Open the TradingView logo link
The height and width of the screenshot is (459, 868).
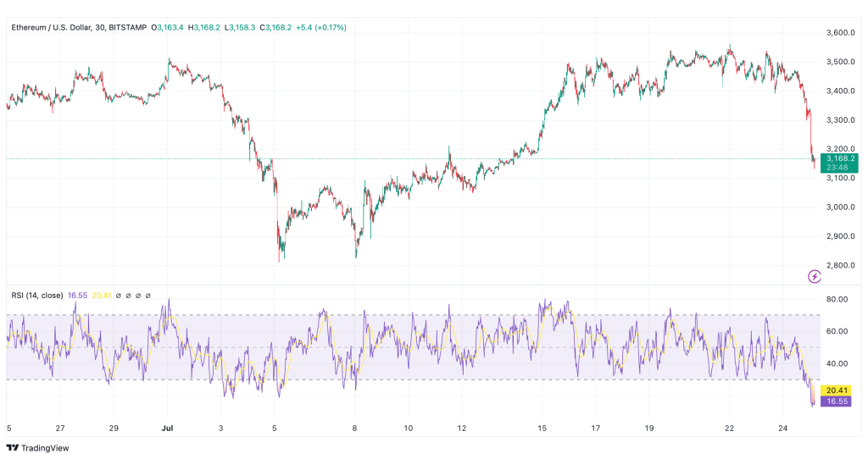click(x=37, y=448)
